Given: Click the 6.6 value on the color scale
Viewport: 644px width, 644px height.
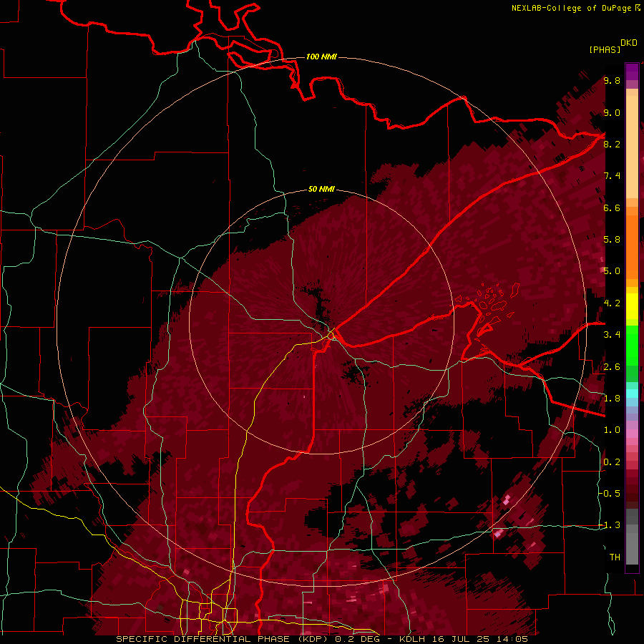Looking at the screenshot, I should (x=612, y=208).
